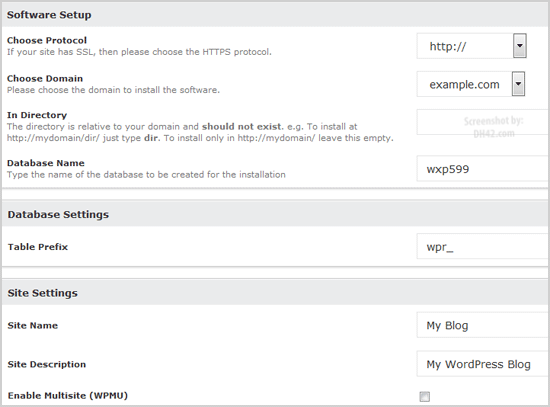
Task: Click the Enable Multisite (WPMU) label
Action: tap(68, 395)
